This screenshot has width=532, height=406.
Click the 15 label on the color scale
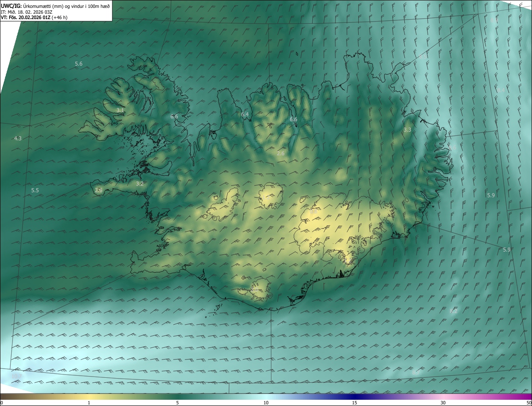[x=355, y=403]
